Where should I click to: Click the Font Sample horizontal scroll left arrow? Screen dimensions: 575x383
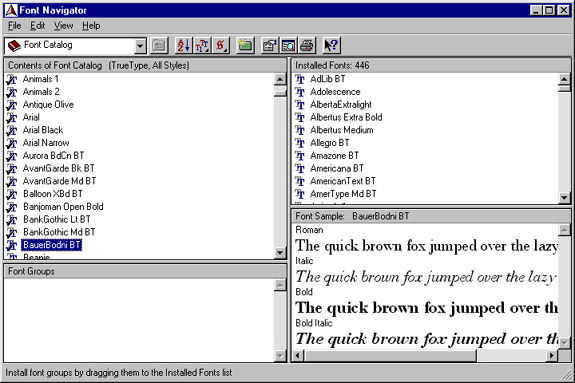(x=298, y=355)
